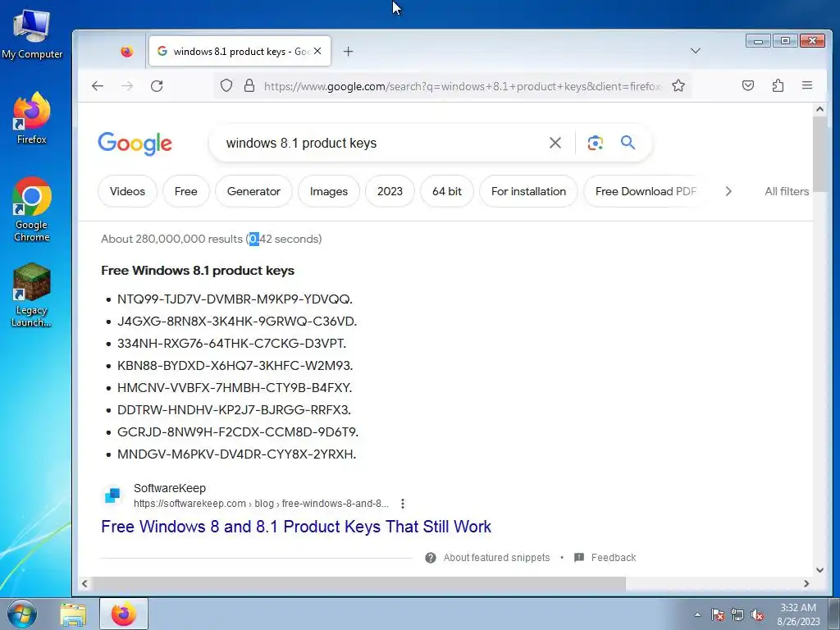Go back to the previous page
Viewport: 840px width, 630px height.
point(98,85)
